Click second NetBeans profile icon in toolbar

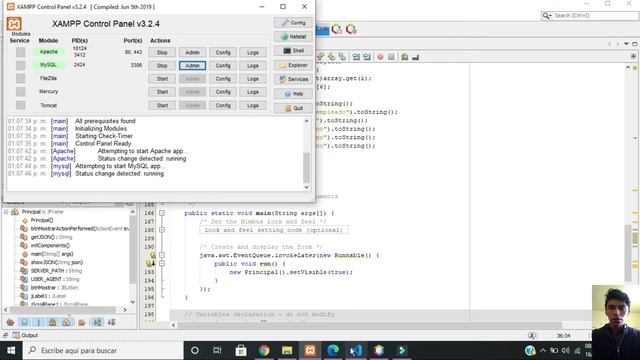coord(351,29)
